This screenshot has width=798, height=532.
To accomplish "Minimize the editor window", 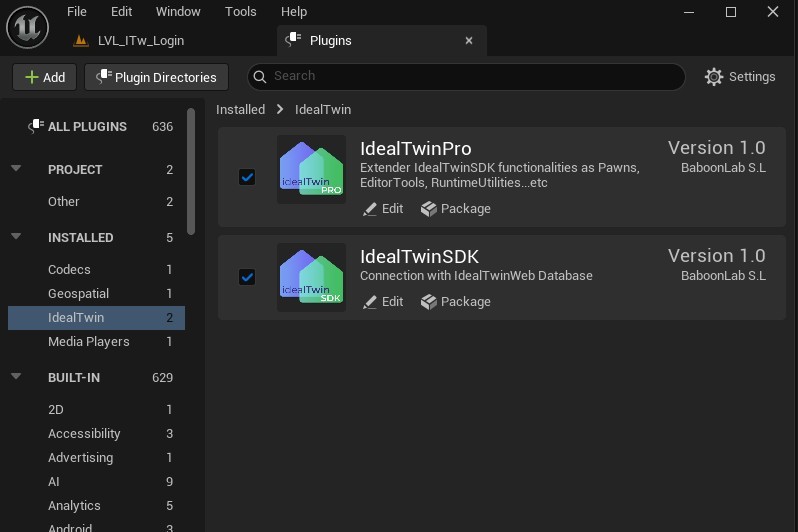I will coord(689,12).
